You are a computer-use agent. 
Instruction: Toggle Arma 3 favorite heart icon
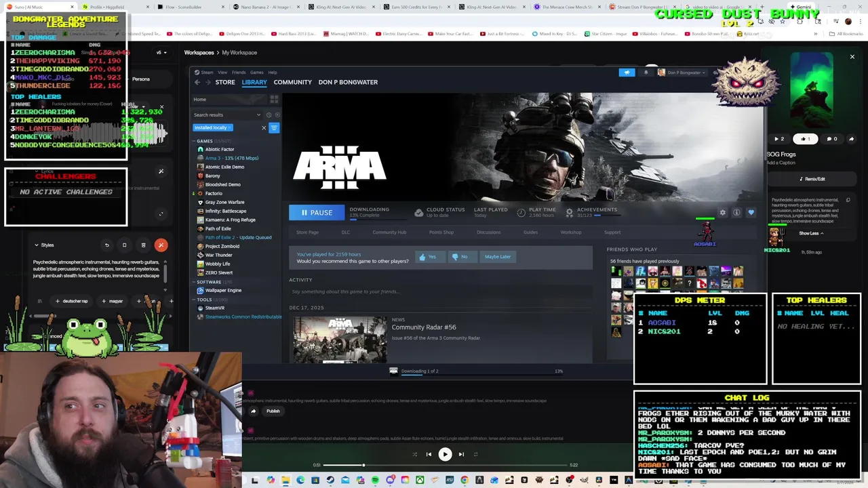(751, 213)
